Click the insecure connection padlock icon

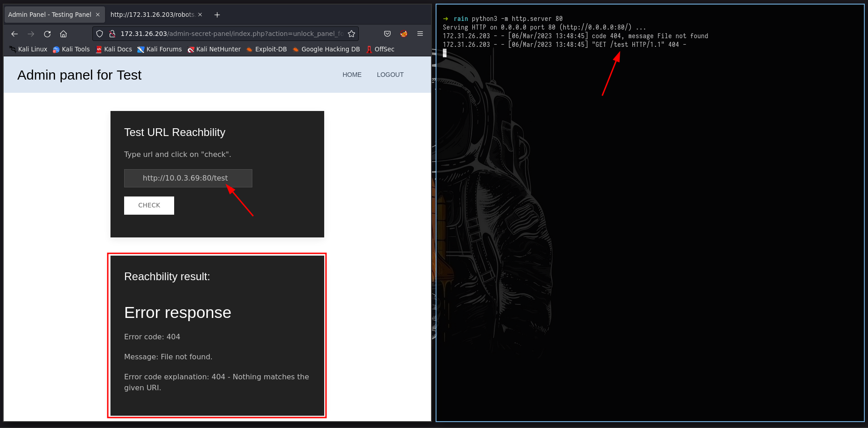[x=112, y=34]
